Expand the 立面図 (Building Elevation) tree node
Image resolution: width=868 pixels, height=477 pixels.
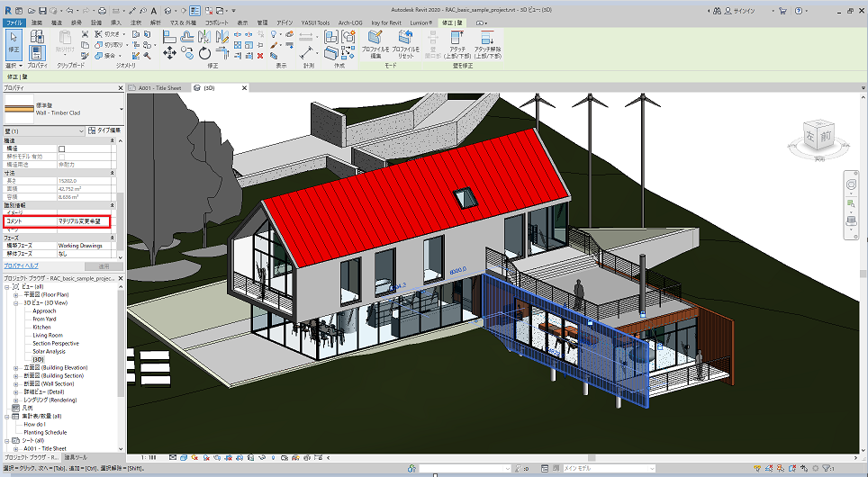click(x=16, y=367)
